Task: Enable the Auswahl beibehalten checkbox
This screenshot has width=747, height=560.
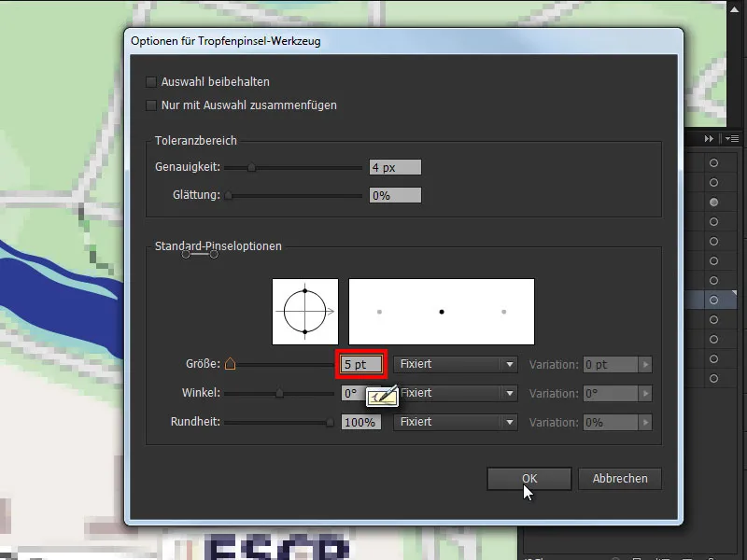Action: tap(151, 82)
